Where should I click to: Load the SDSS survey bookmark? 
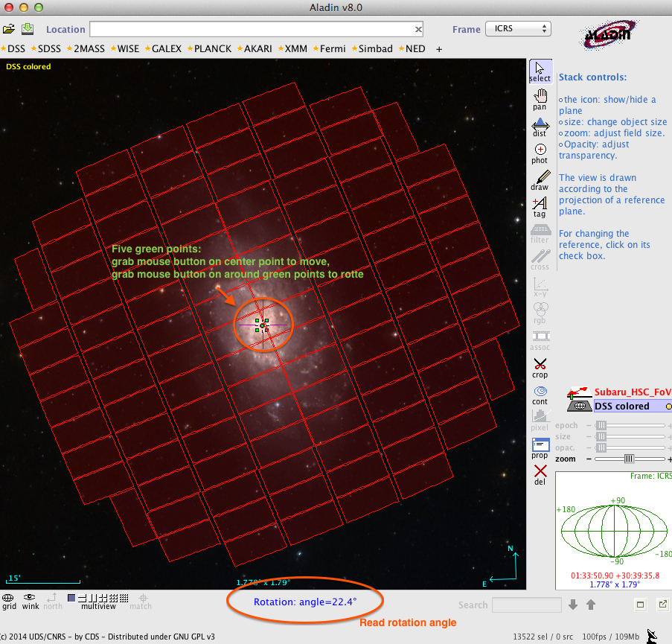tap(49, 49)
